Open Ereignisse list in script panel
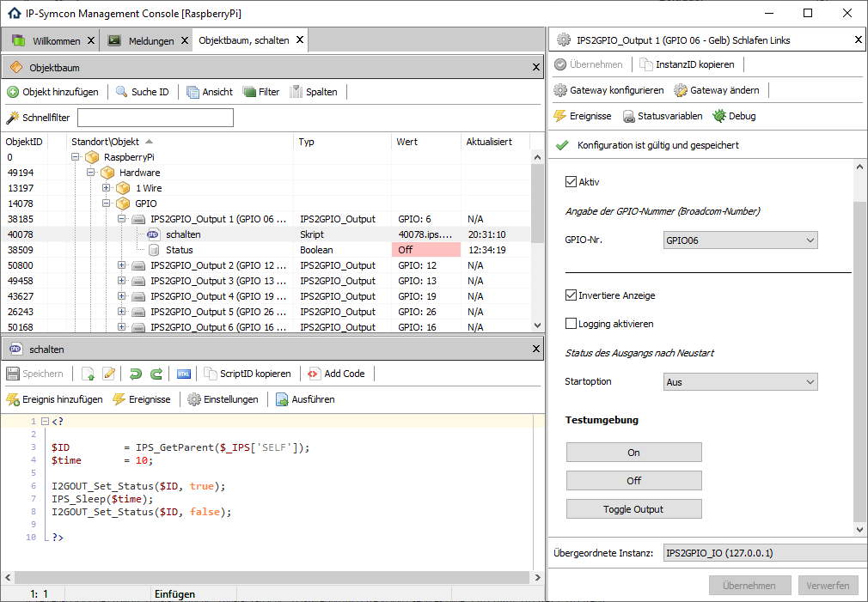The width and height of the screenshot is (868, 602). click(142, 399)
